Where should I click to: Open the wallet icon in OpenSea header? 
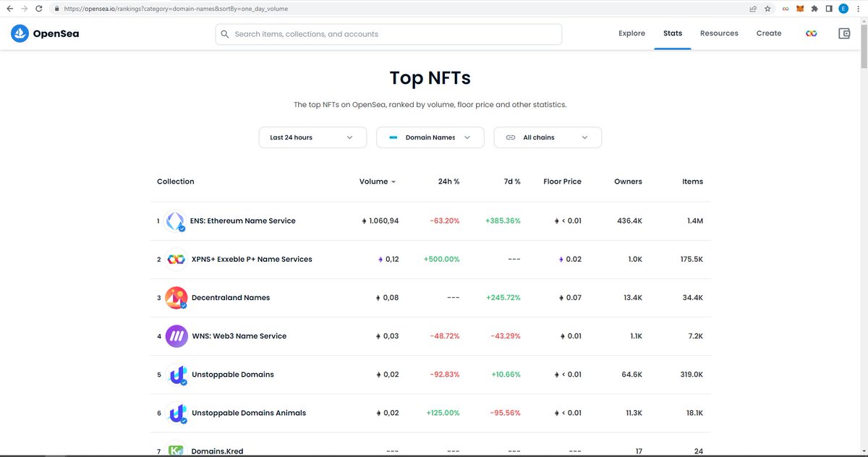(x=843, y=33)
